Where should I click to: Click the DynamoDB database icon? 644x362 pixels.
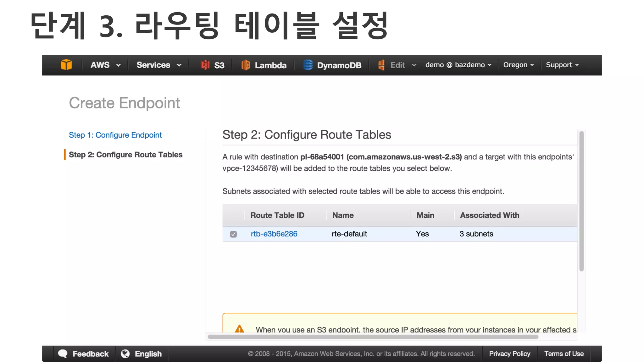click(x=308, y=65)
